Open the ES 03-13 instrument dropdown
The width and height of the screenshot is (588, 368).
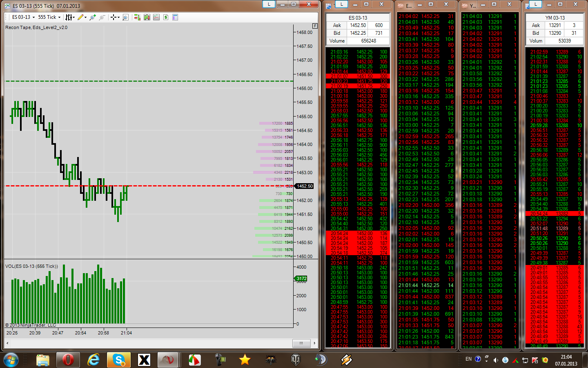click(x=23, y=17)
